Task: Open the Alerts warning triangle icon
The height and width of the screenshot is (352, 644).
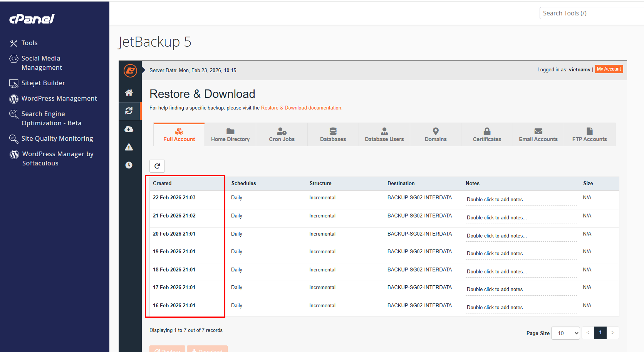Action: coord(129,147)
